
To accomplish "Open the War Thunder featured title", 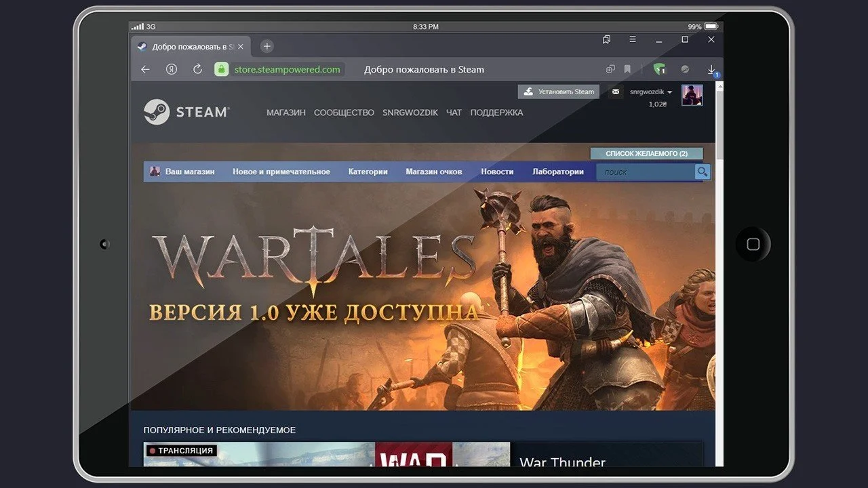I will [x=562, y=464].
